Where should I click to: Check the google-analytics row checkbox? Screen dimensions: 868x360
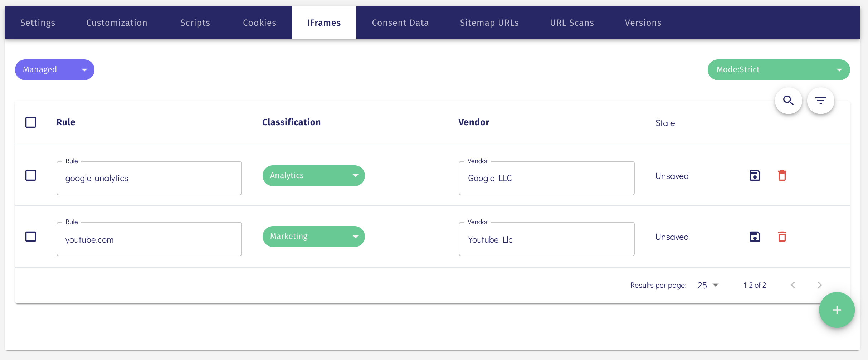pos(31,175)
